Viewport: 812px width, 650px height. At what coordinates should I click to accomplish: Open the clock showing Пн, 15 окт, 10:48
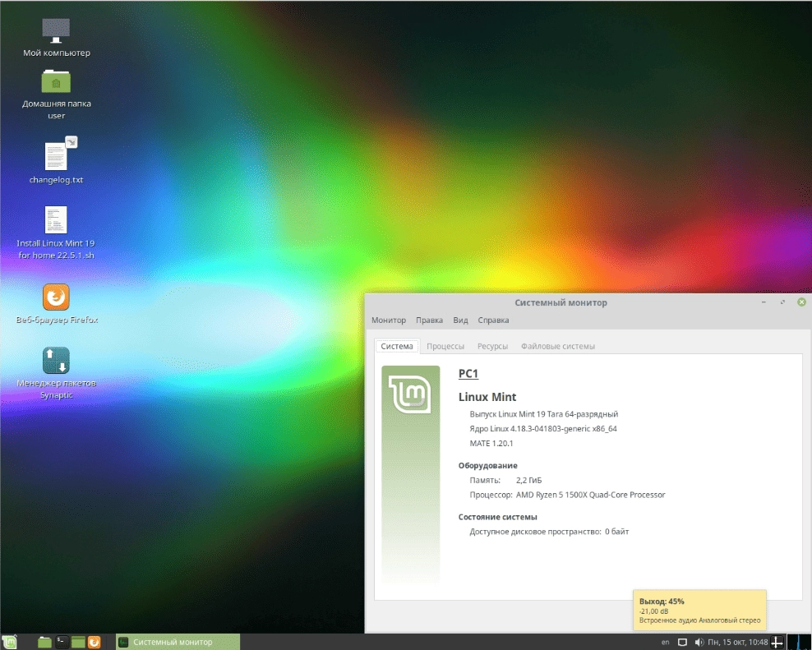(737, 643)
